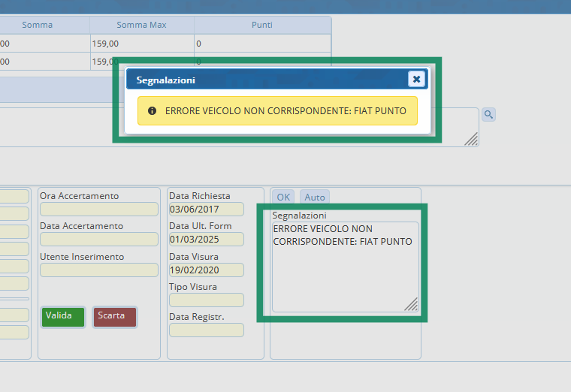Viewport: 571px width, 392px height.
Task: Select first row Punti cell 0
Action: (262, 44)
